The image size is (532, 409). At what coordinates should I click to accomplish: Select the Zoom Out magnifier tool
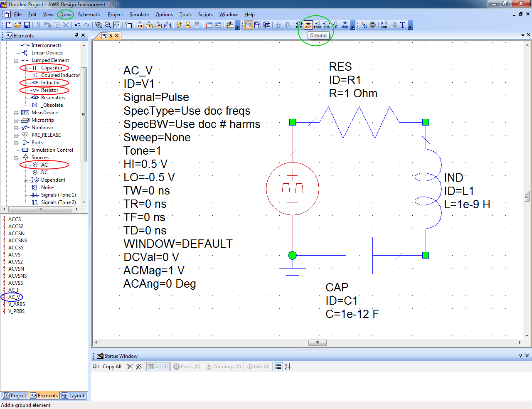108,25
